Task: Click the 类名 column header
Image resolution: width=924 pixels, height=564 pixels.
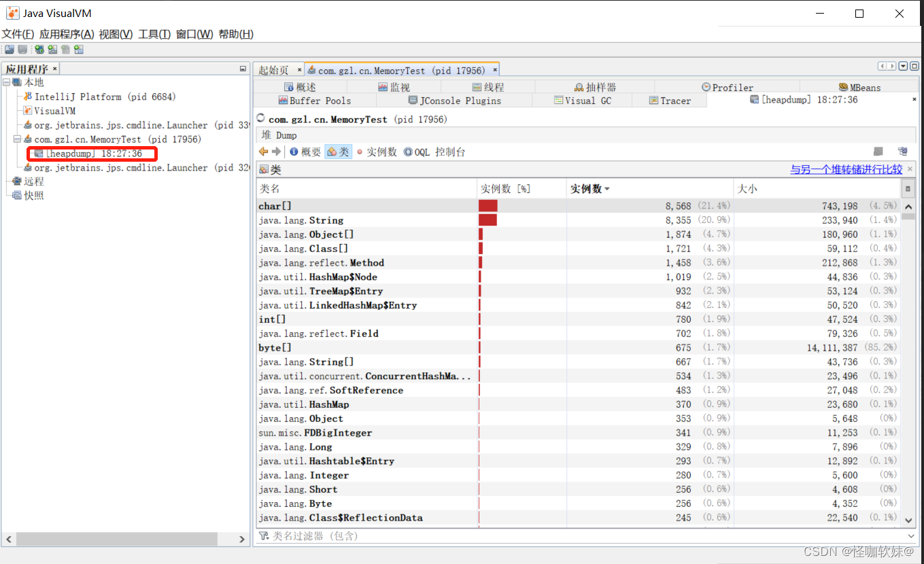Action: pyautogui.click(x=366, y=188)
